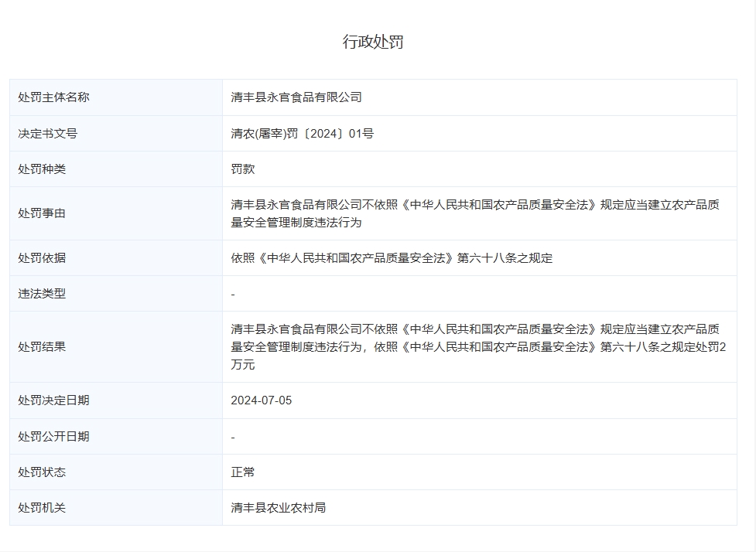This screenshot has width=756, height=552.
Task: Click the authority 清丰县农业农村局
Action: (279, 508)
